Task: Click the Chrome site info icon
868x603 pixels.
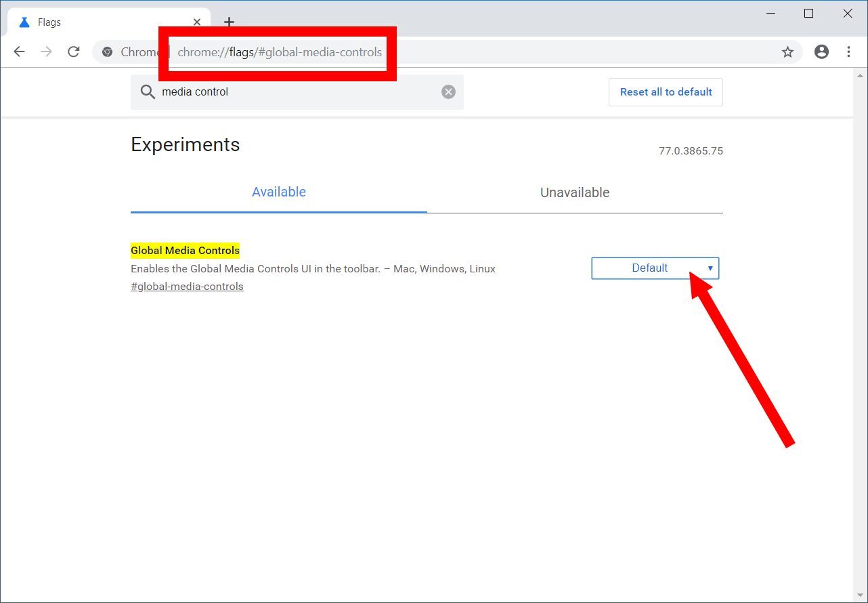Action: coord(107,51)
